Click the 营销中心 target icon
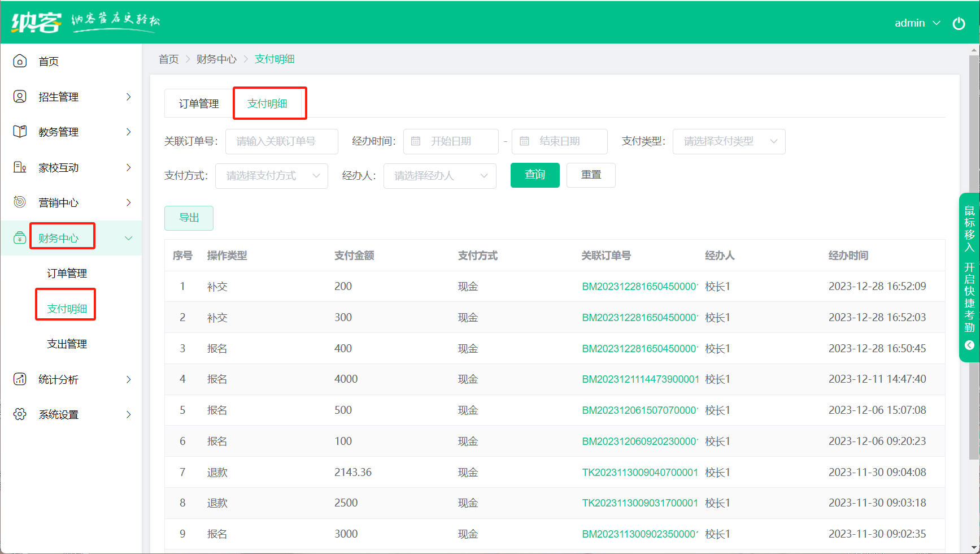 20,202
